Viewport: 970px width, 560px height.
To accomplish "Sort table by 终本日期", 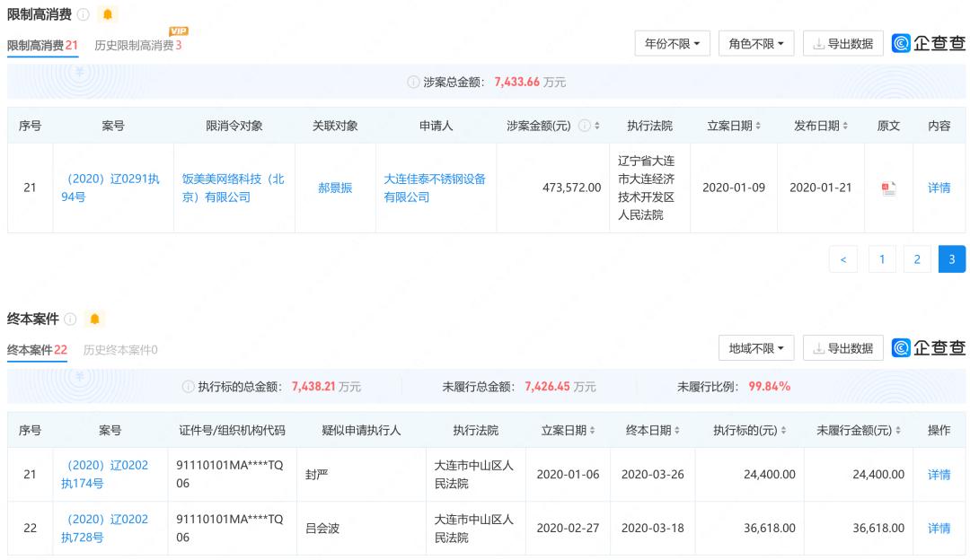I will tap(677, 430).
